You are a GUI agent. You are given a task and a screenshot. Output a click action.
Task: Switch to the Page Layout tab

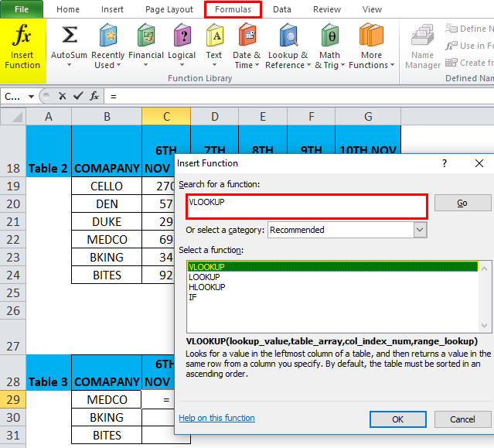pyautogui.click(x=169, y=9)
